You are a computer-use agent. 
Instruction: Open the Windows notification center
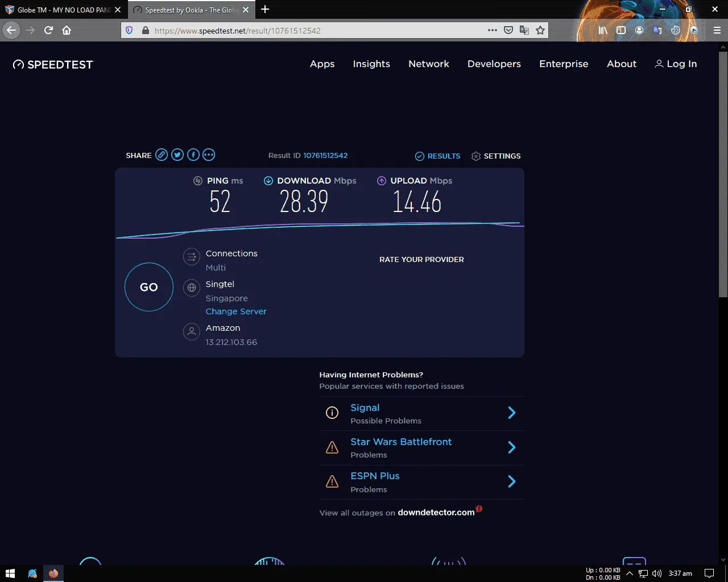(709, 573)
